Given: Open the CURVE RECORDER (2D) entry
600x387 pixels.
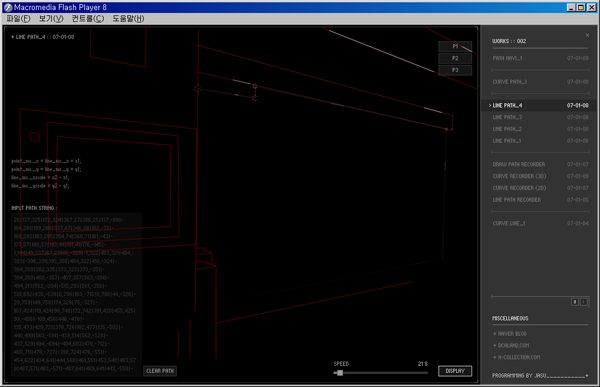Looking at the screenshot, I should (540, 188).
